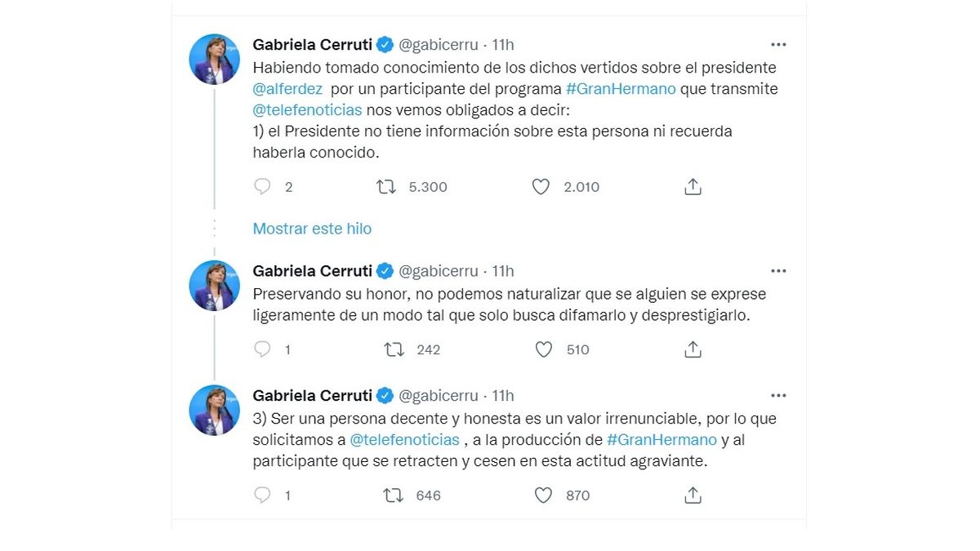Open the @alferdez mention link
The width and height of the screenshot is (980, 551).
(287, 88)
